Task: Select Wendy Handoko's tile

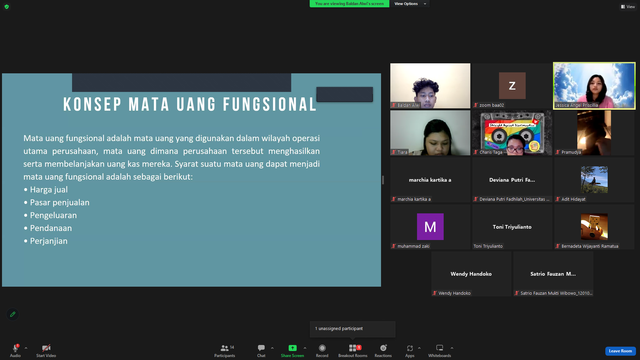Action: coord(471,273)
